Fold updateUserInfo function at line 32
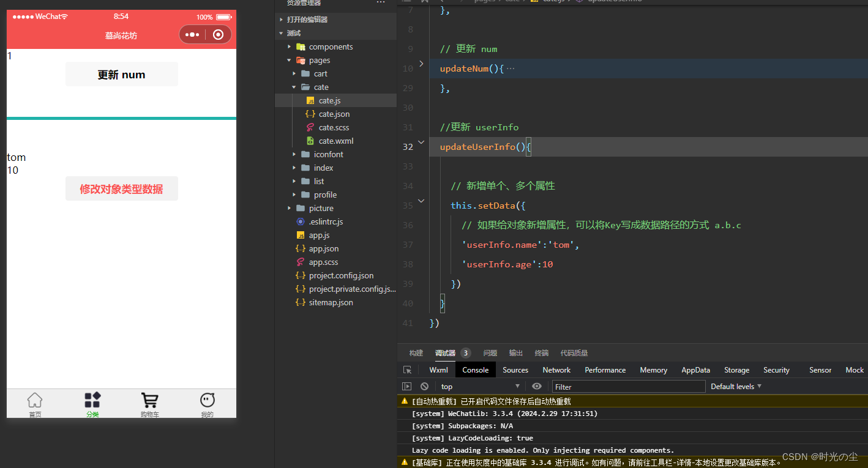868x468 pixels. pyautogui.click(x=421, y=142)
